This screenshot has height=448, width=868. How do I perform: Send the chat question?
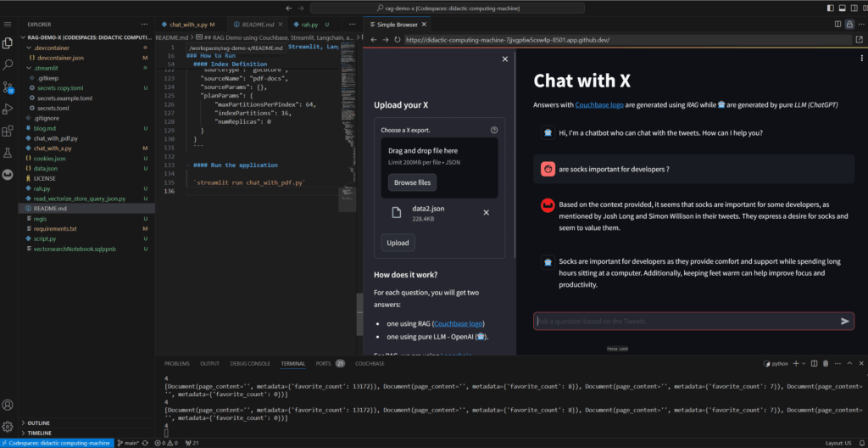tap(845, 321)
